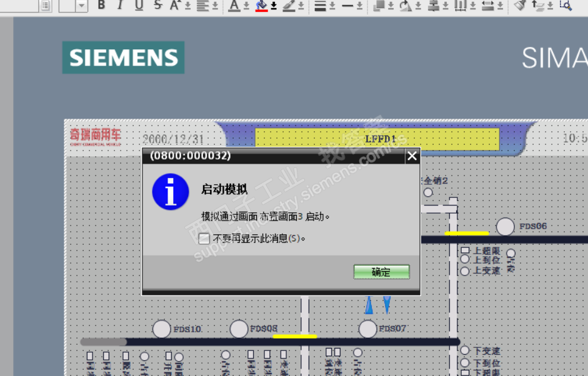588x376 pixels.
Task: Click the yellow bar left of FDS06
Action: coord(467,233)
